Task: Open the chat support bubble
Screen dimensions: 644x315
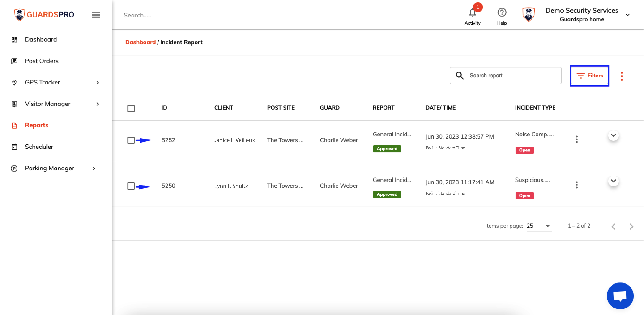Action: (x=620, y=296)
